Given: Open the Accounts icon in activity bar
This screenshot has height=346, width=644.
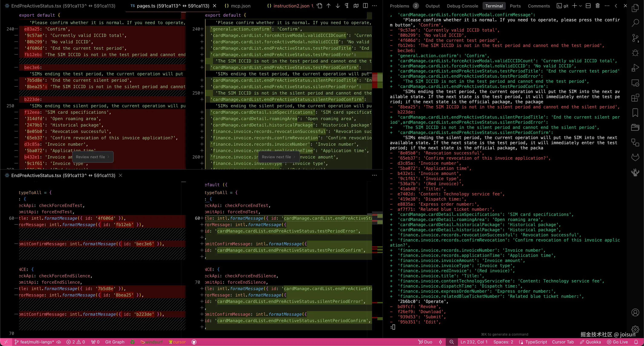Looking at the screenshot, I should (635, 313).
